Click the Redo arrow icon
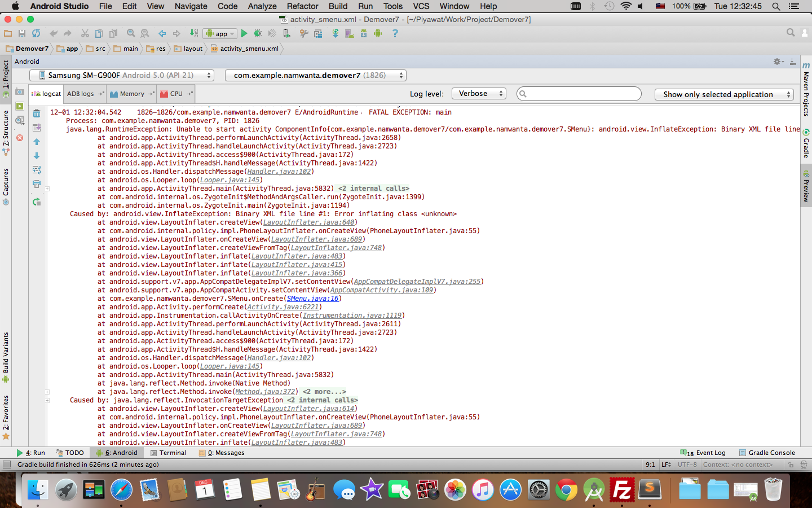 68,33
